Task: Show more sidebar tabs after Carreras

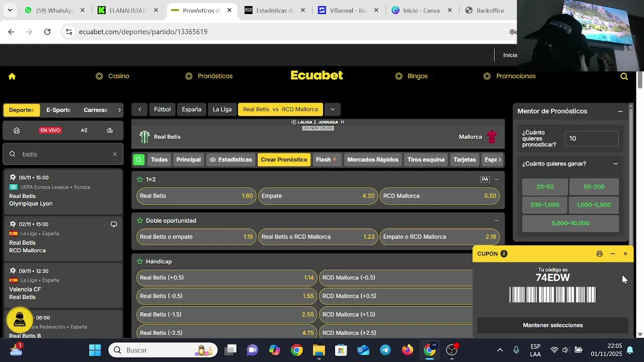Action: (119, 110)
